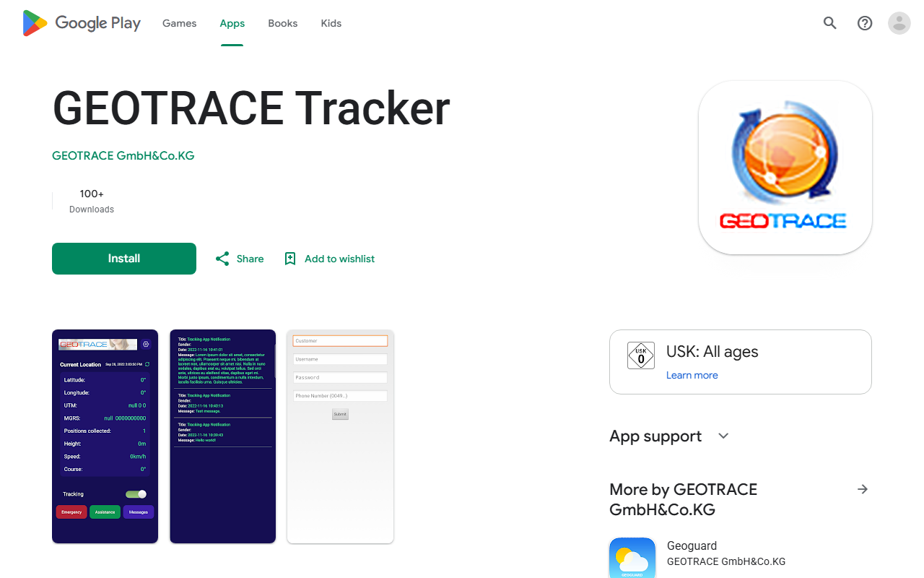
Task: Install the GEOTRACE Tracker app
Action: click(124, 259)
